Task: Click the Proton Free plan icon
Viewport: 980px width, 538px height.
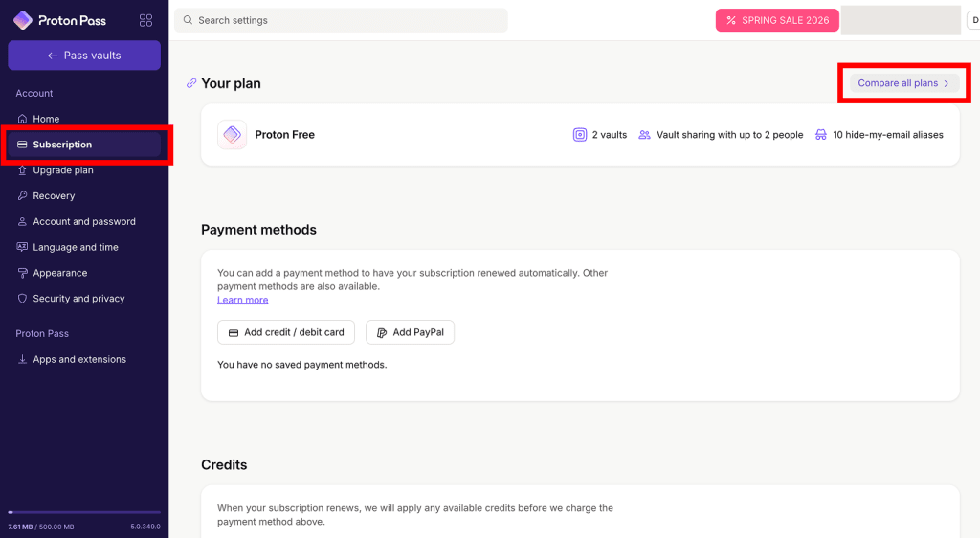Action: click(x=233, y=135)
